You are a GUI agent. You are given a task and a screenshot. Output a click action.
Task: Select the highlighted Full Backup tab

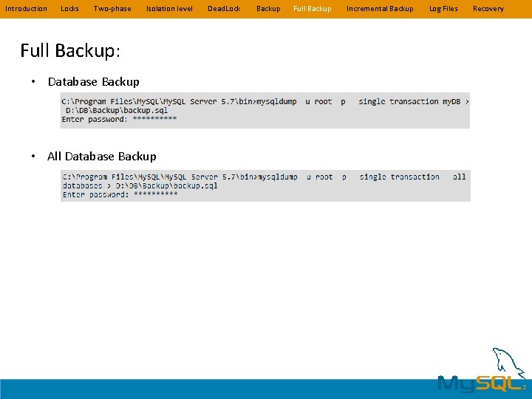point(312,9)
